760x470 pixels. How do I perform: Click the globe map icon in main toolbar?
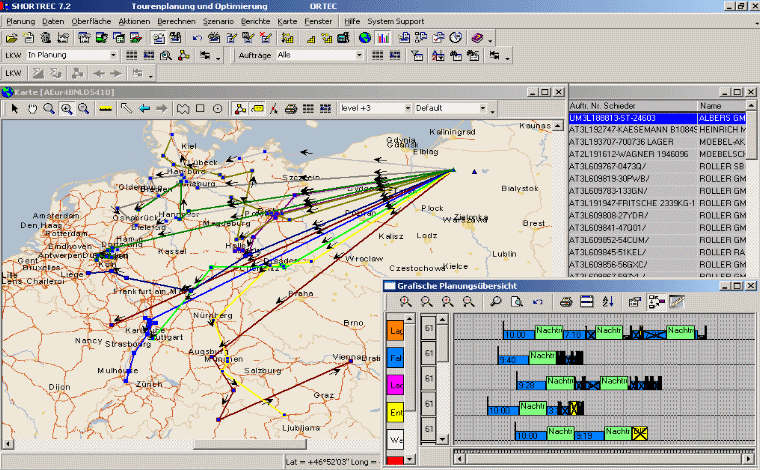point(364,38)
